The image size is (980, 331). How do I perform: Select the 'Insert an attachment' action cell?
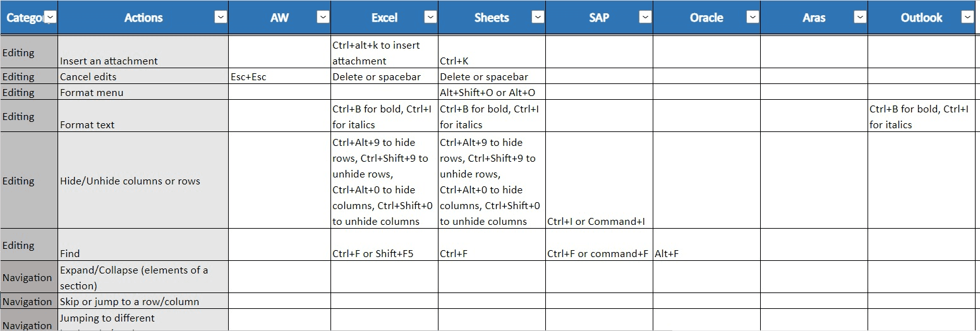coord(143,52)
